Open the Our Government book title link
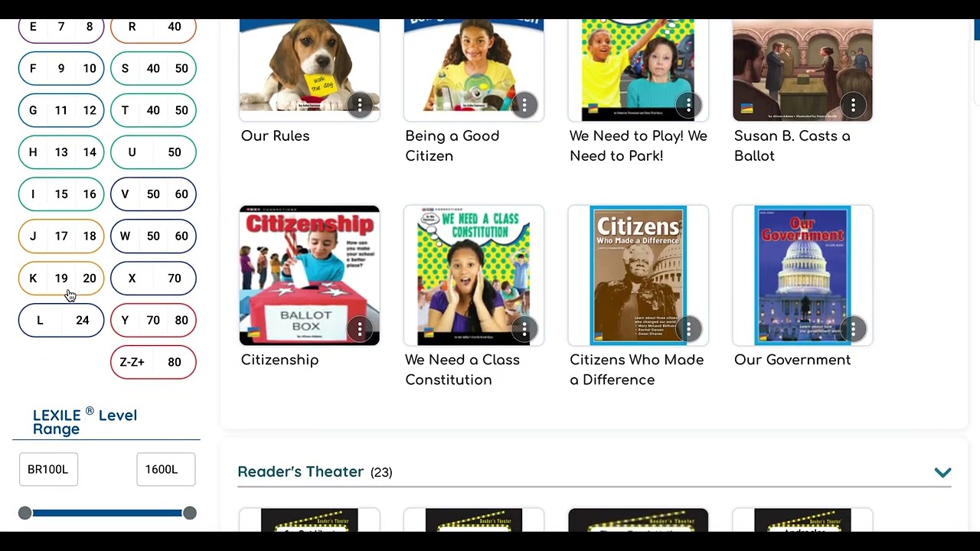The image size is (980, 551). tap(792, 360)
